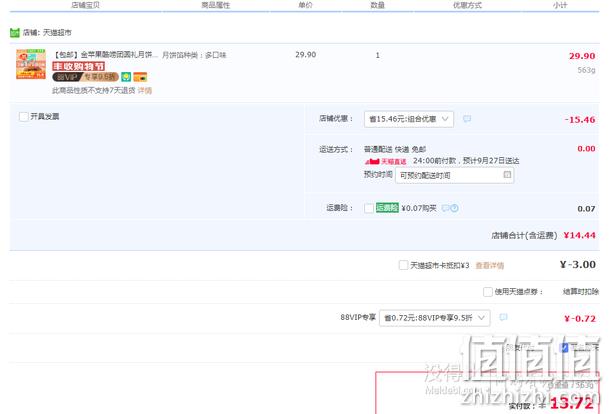The width and height of the screenshot is (610, 414).
Task: Open the 88VIP专享 discount dropdown
Action: (435, 318)
